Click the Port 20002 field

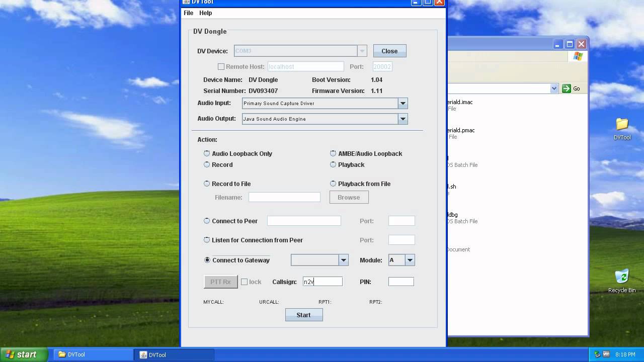[382, 66]
